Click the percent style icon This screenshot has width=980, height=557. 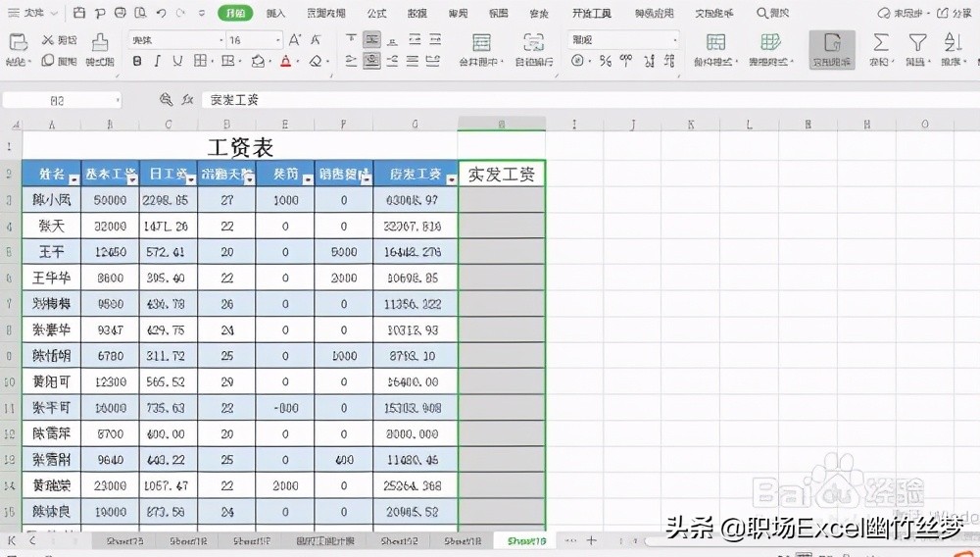pos(605,61)
